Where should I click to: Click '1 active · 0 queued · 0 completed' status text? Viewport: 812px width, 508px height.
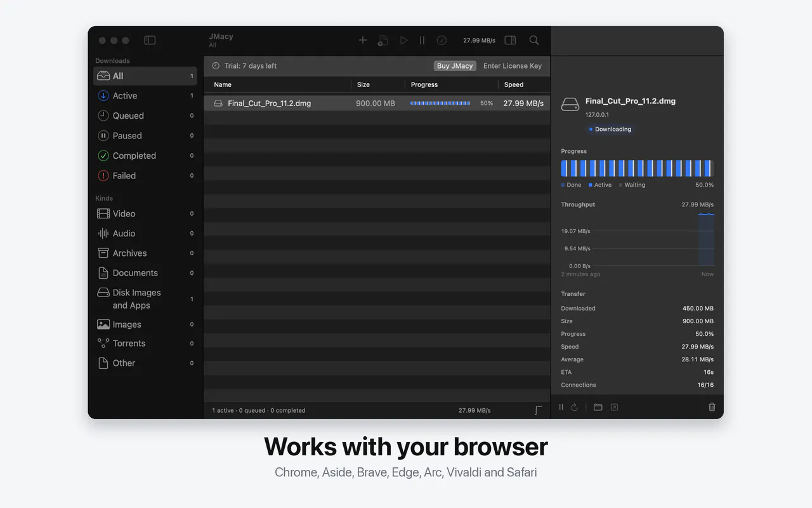(259, 410)
